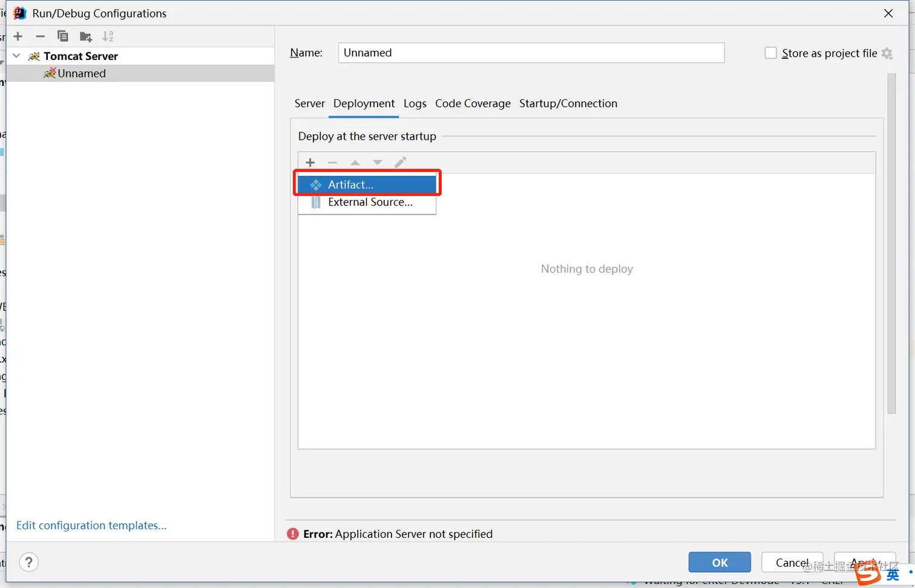Click the edit deployment pencil icon
The height and width of the screenshot is (588, 915).
pyautogui.click(x=400, y=162)
